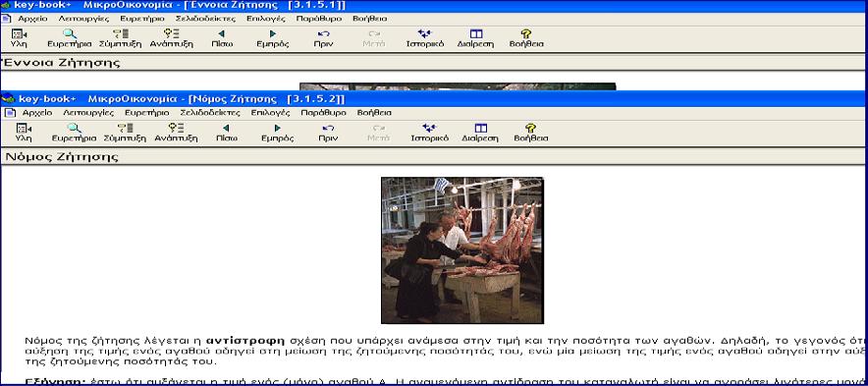Click Πριν in Νόμος Ζήτησης window
868x386 pixels.
click(328, 133)
